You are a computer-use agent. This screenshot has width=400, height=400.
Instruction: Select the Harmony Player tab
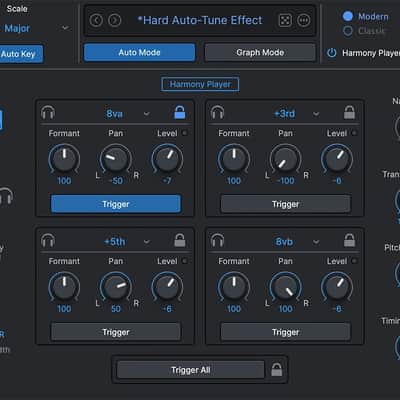[200, 84]
